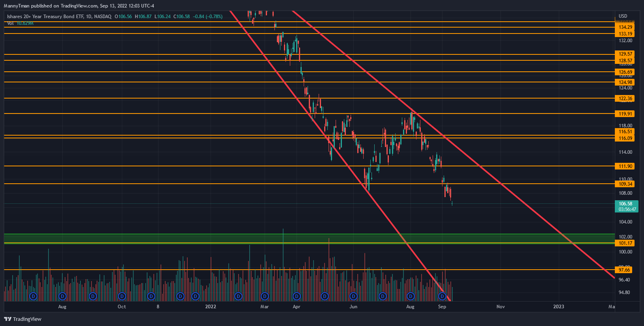The image size is (644, 326).
Task: Click the Oct label on time axis
Action: tap(122, 307)
